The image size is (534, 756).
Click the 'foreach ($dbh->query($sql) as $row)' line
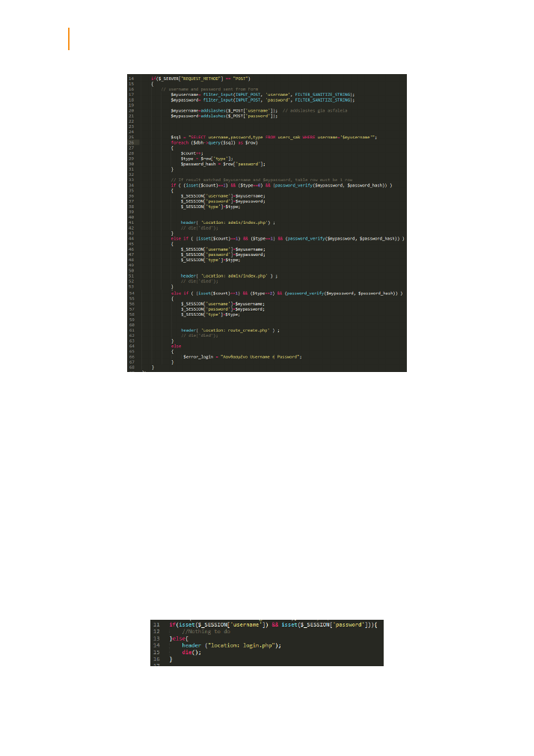click(x=214, y=143)
